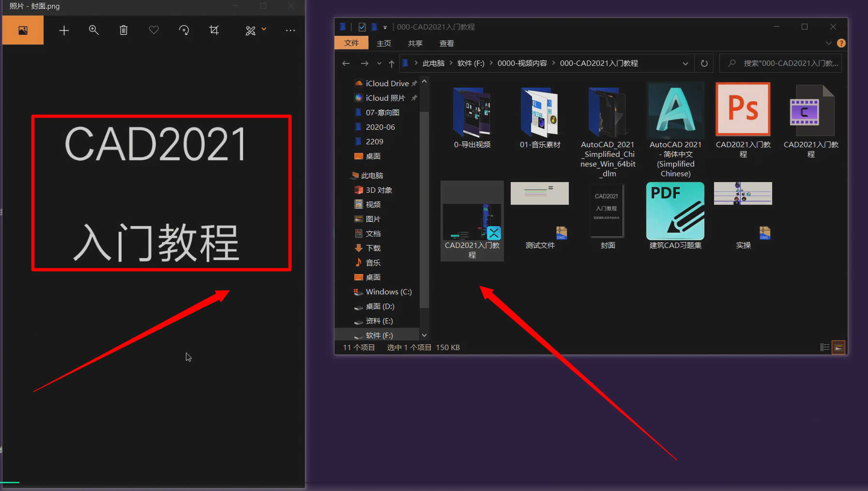Expand the ribbon with the chevron
The image size is (868, 491).
[828, 43]
